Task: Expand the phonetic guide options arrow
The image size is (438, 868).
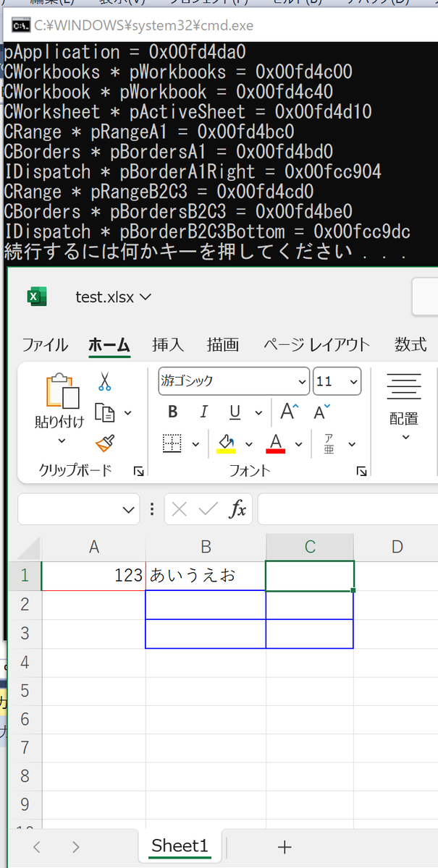Action: click(x=352, y=444)
